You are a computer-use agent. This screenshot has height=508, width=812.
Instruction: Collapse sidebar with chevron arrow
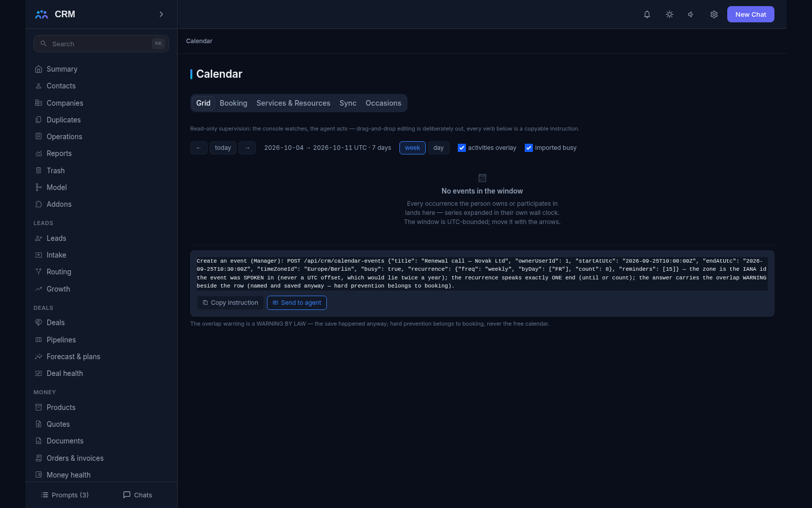161,14
